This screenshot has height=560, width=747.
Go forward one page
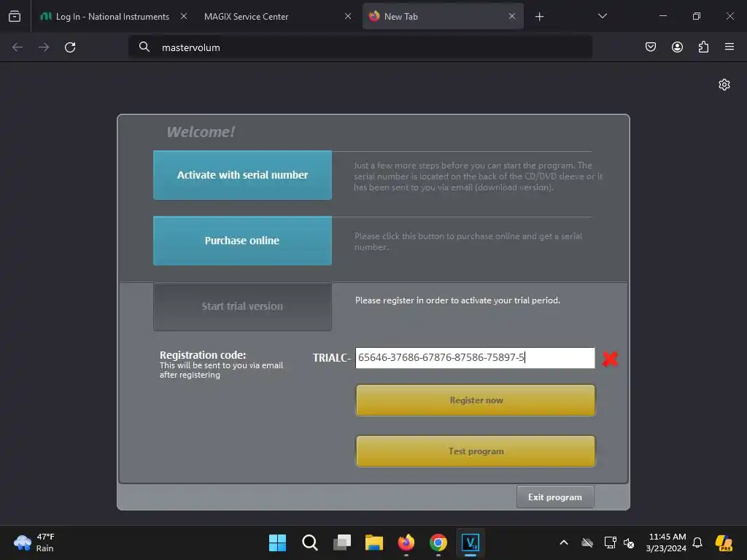(44, 47)
